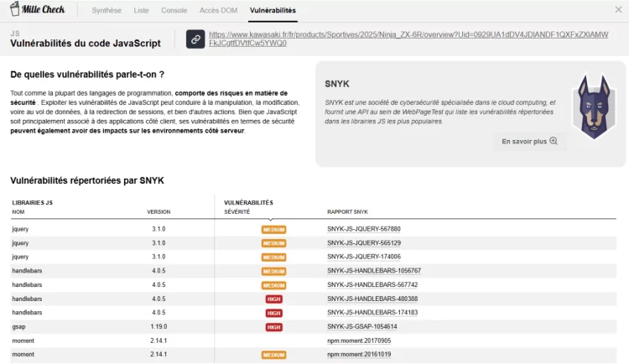Click the SNYK Doberman mascot image
Screen dimensions: 629x364
click(594, 106)
